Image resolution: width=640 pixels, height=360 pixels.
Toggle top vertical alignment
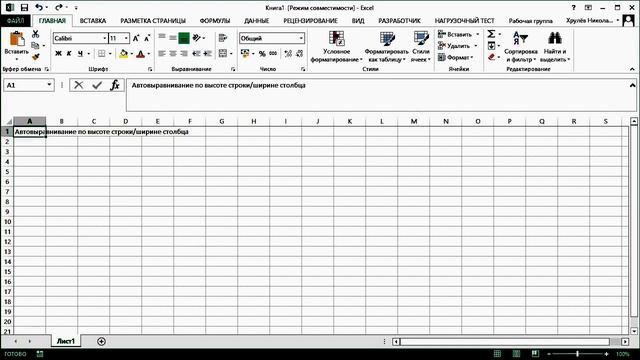click(162, 38)
